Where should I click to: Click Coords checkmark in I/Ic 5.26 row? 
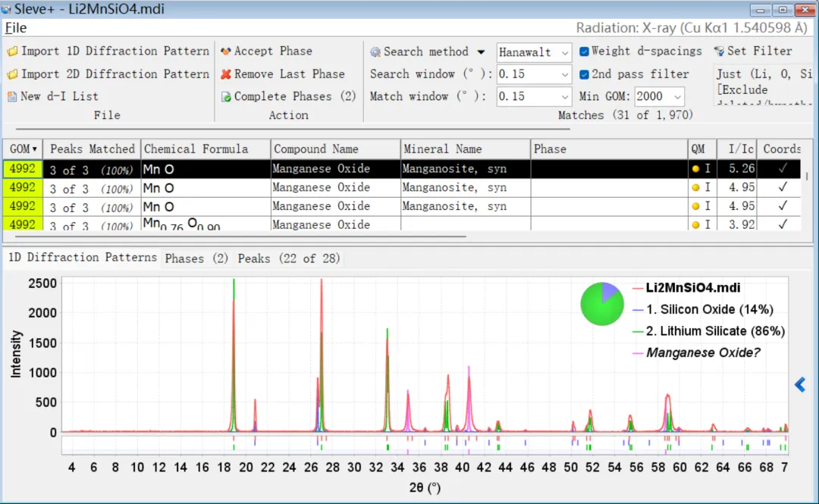pyautogui.click(x=783, y=168)
